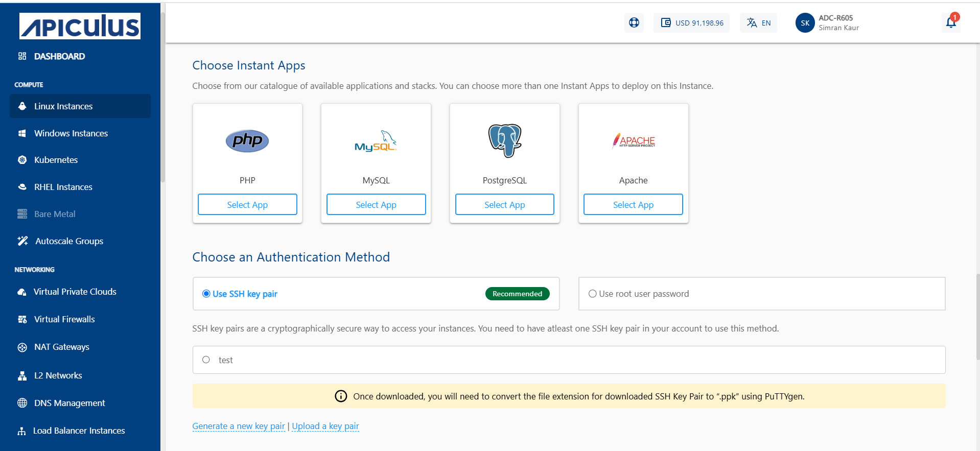Click the MySQL dolphin logo
Viewport: 980px width, 451px height.
[x=376, y=141]
